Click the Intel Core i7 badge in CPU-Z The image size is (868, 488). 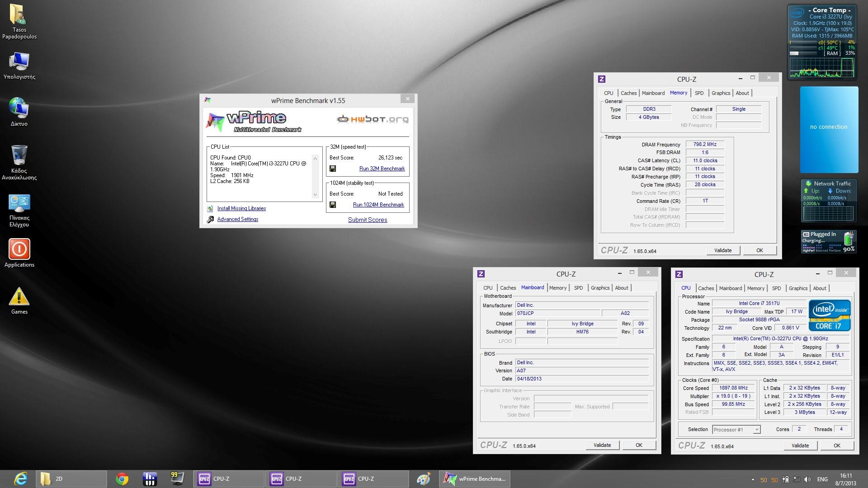point(829,315)
